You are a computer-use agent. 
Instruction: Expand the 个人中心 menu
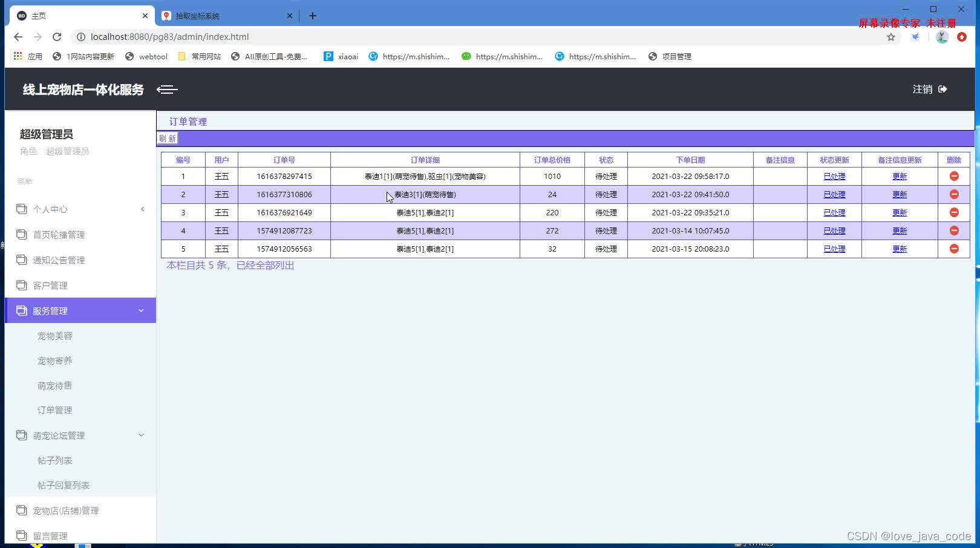[80, 209]
